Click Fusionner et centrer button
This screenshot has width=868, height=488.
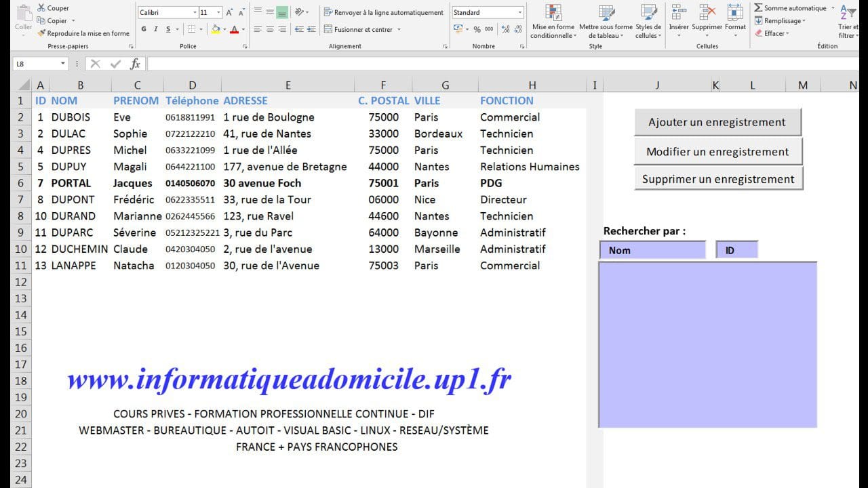359,29
